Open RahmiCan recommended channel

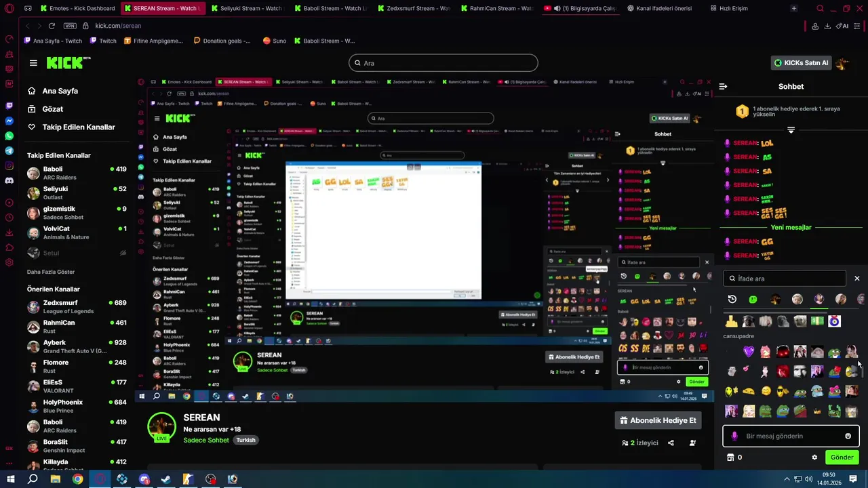coord(77,327)
